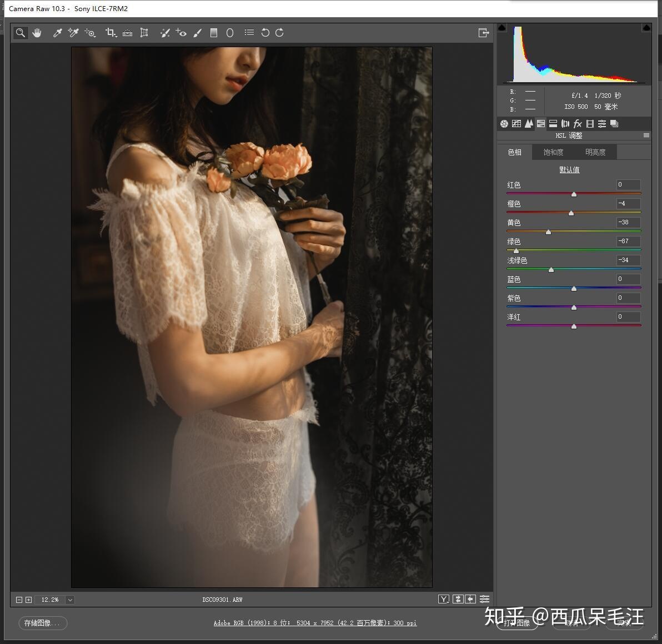Click the 红色 hue slider handle
Image resolution: width=662 pixels, height=644 pixels.
click(x=574, y=194)
